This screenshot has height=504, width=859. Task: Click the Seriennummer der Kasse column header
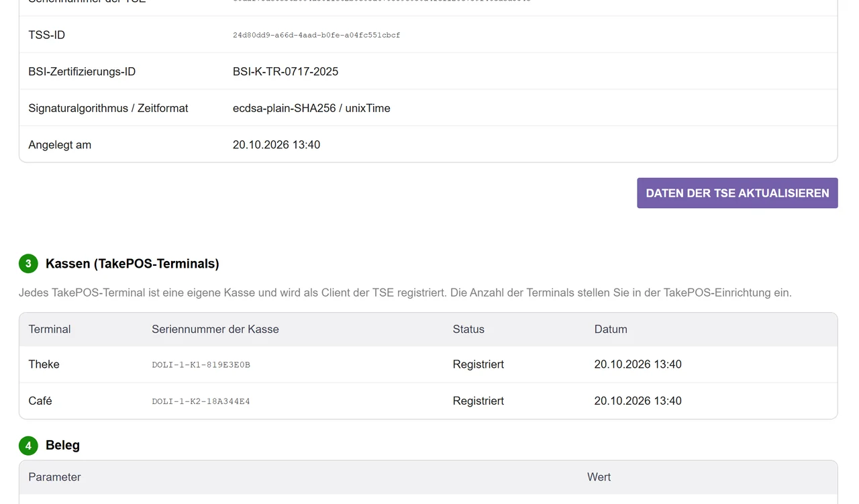215,330
